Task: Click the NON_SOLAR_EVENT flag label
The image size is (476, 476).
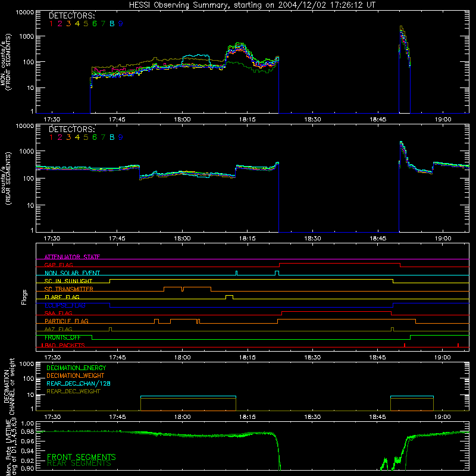Action: coord(72,273)
